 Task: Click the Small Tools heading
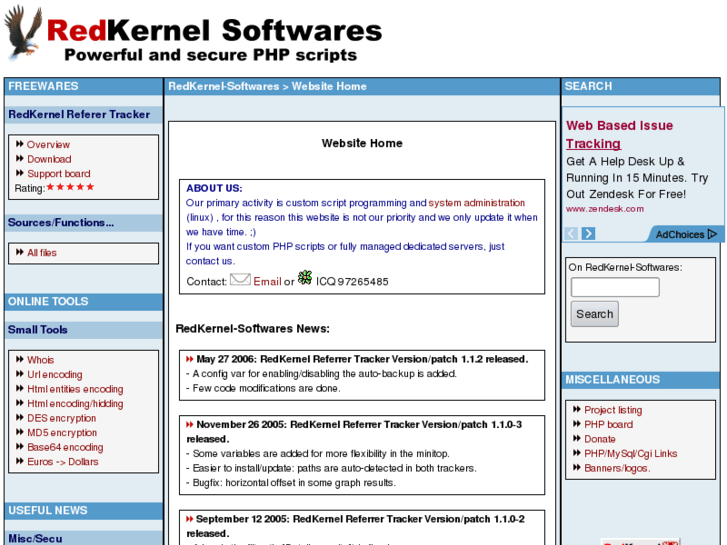(x=38, y=330)
